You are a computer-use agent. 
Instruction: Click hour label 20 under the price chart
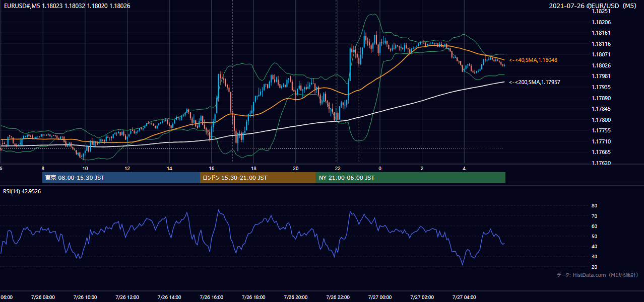[x=296, y=169]
